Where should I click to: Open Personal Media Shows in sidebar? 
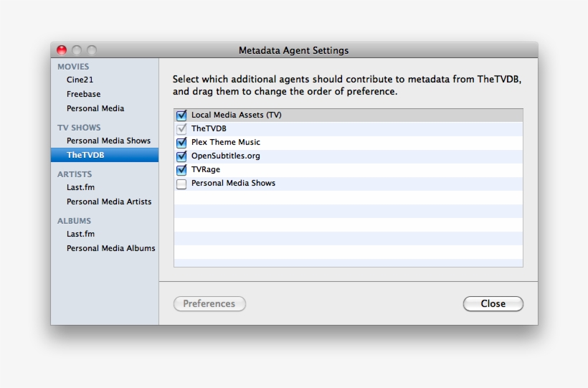tap(108, 141)
